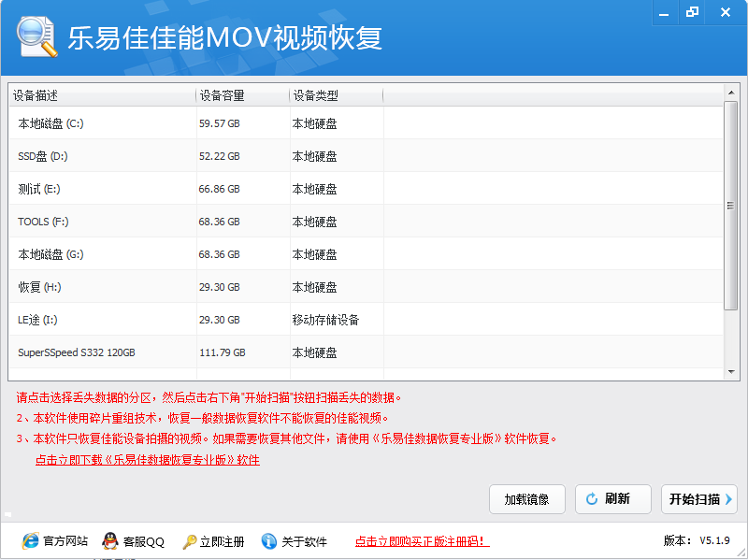The height and width of the screenshot is (560, 748).
Task: Click the 开始扫描 button
Action: pyautogui.click(x=699, y=499)
